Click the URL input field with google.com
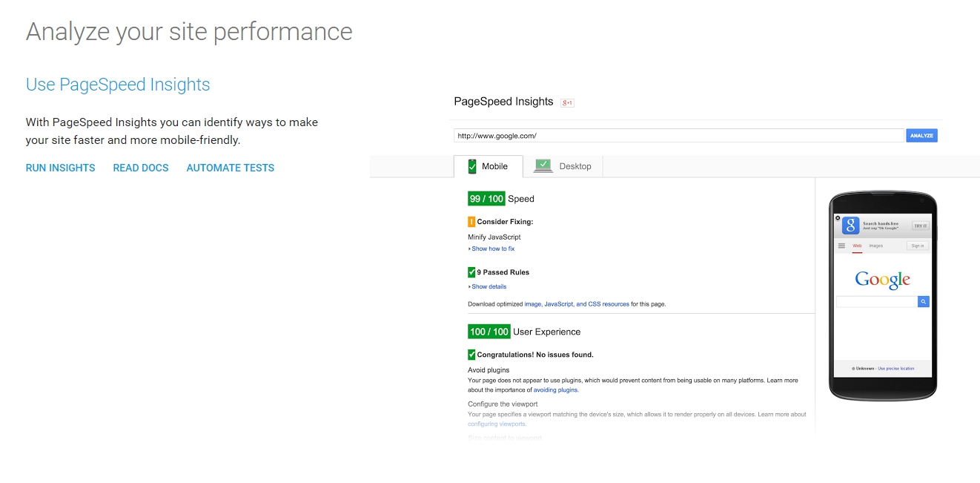 (678, 136)
